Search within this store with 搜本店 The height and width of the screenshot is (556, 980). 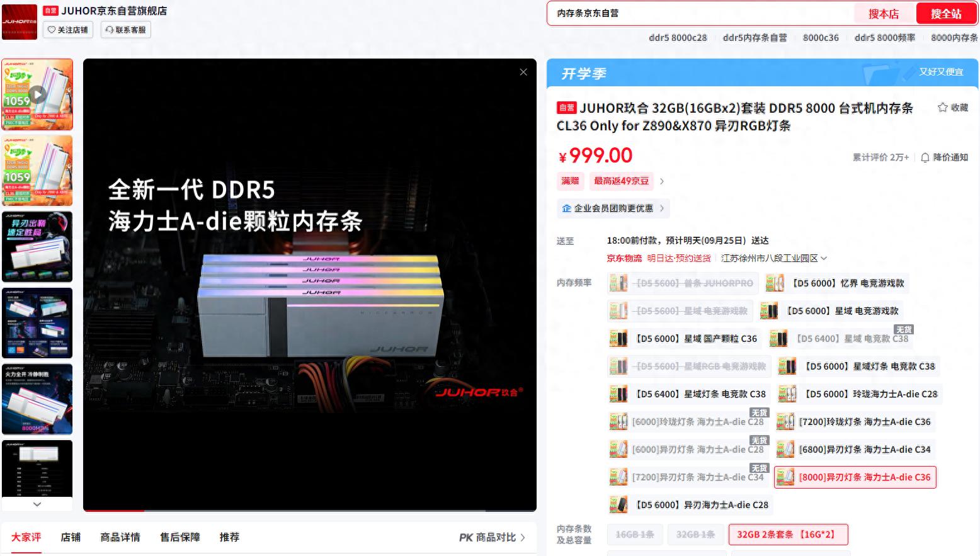click(883, 14)
